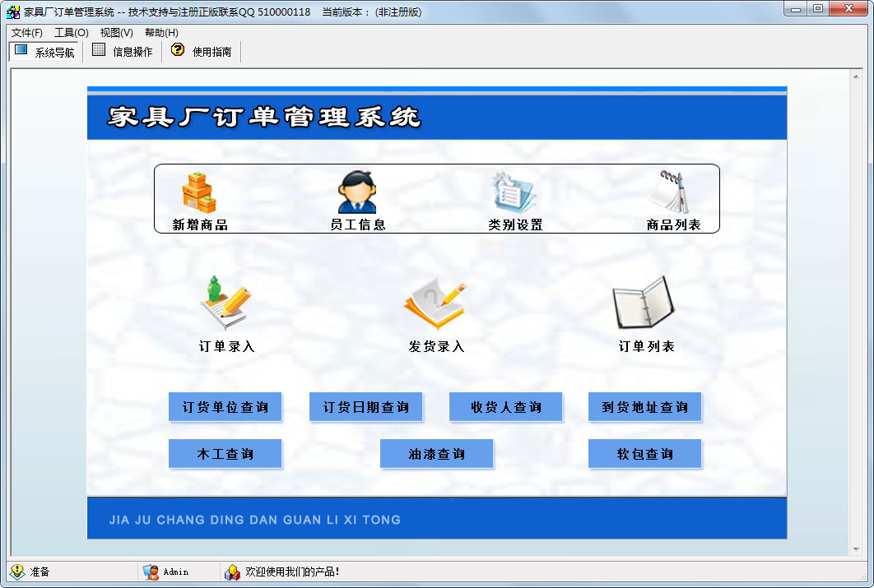Click the 新增商品 label text
Viewport: 874px width, 588px height.
pos(199,225)
